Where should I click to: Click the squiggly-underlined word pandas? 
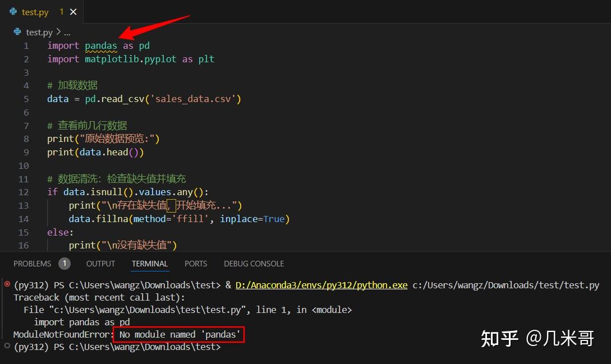[101, 45]
